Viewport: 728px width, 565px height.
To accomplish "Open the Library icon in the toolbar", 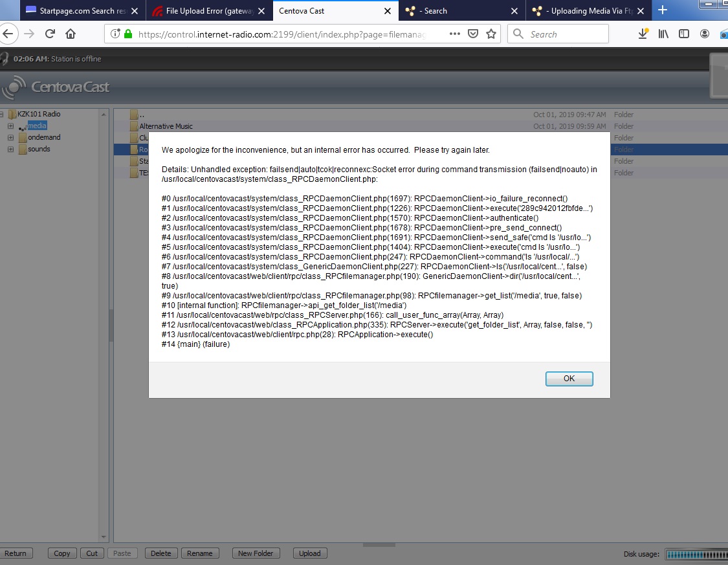I will pos(663,34).
